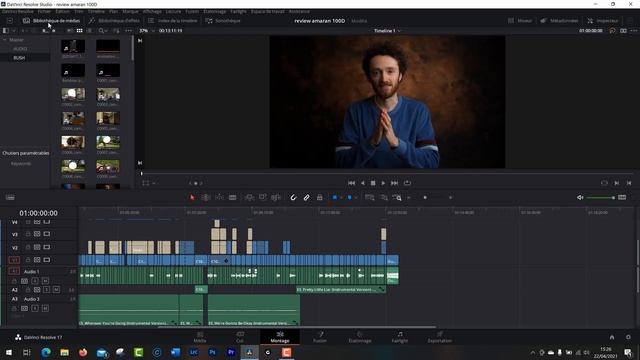Select the RUSH bin in Master
The width and height of the screenshot is (640, 360).
(19, 58)
